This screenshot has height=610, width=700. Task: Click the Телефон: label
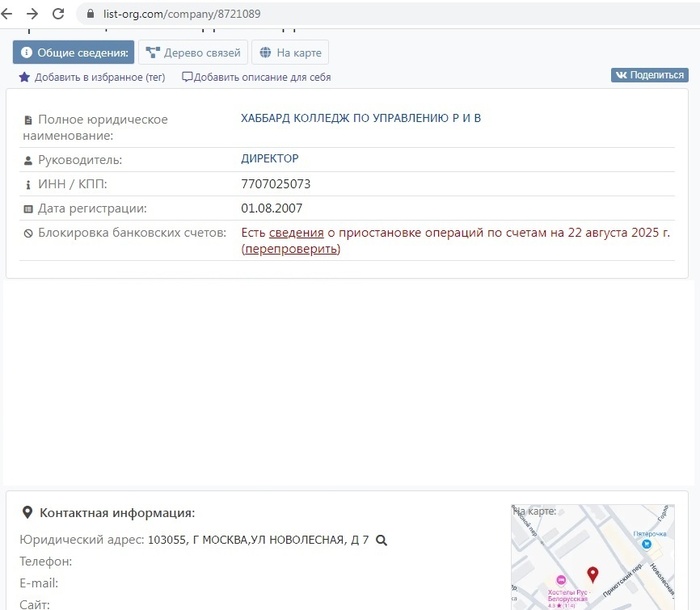[x=46, y=561]
